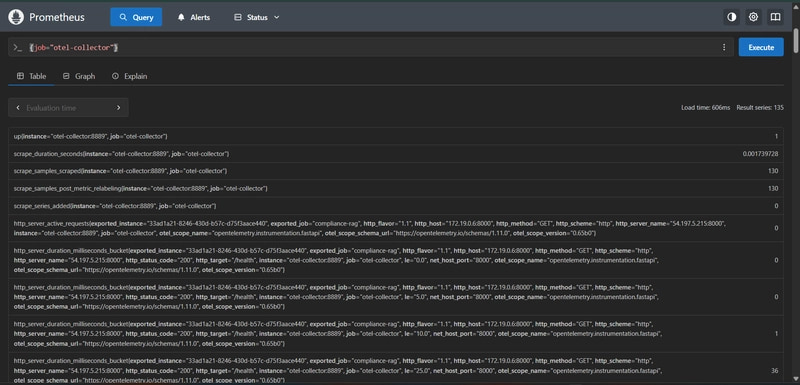The height and width of the screenshot is (385, 800).
Task: Click the http_server_active_requests series row
Action: tap(396, 228)
